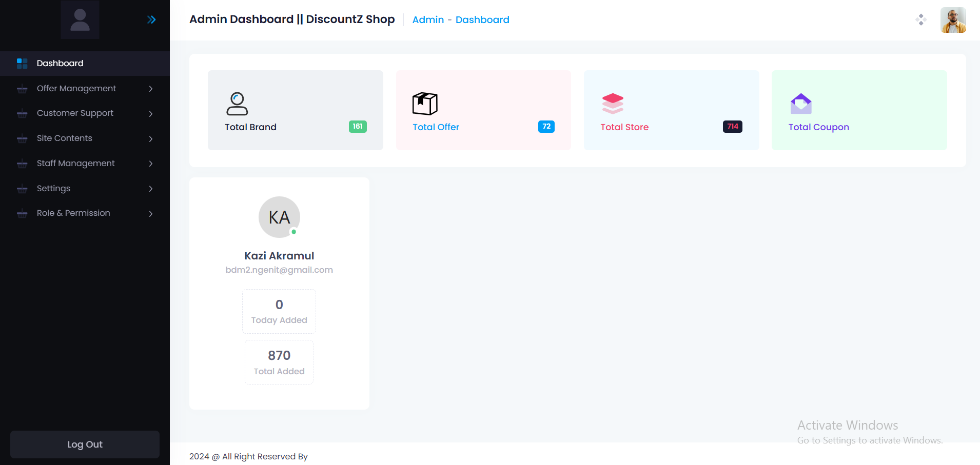Open the Site Contents menu

65,138
